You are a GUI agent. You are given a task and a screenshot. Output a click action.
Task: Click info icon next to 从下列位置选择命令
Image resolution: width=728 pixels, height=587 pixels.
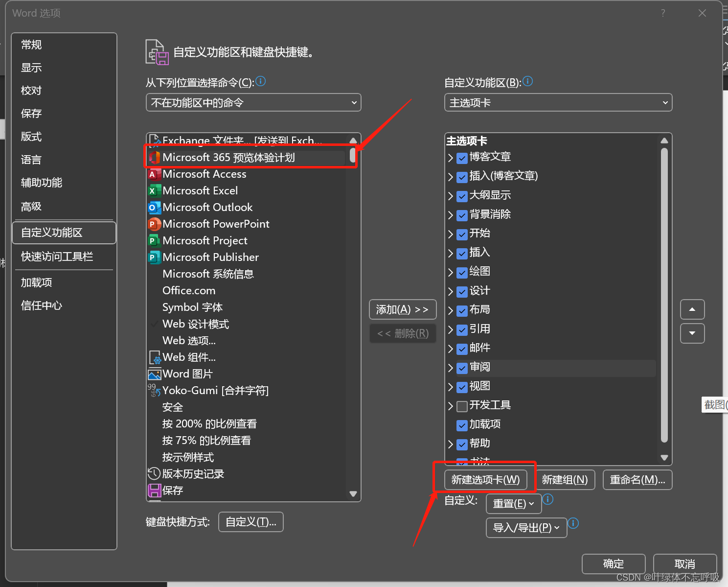click(261, 81)
